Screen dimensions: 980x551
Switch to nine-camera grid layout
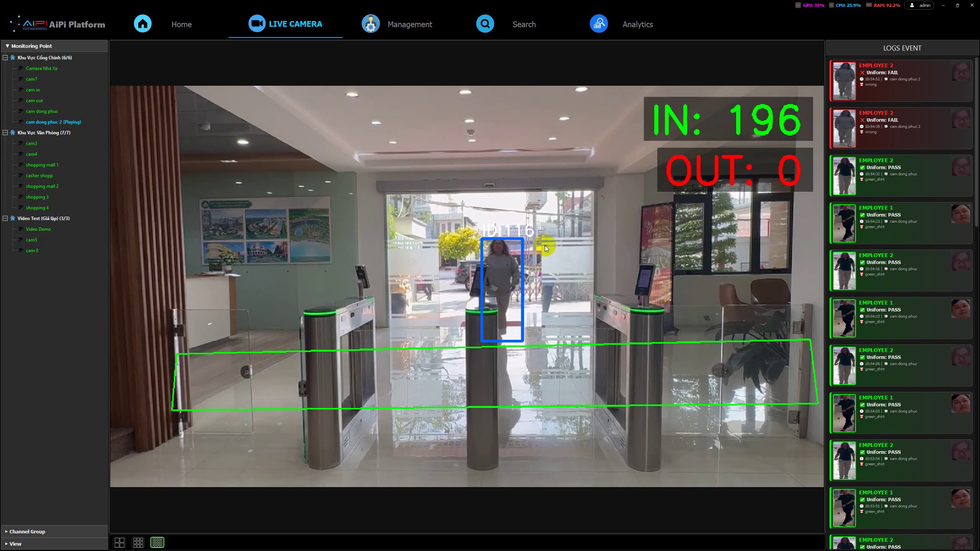click(138, 542)
